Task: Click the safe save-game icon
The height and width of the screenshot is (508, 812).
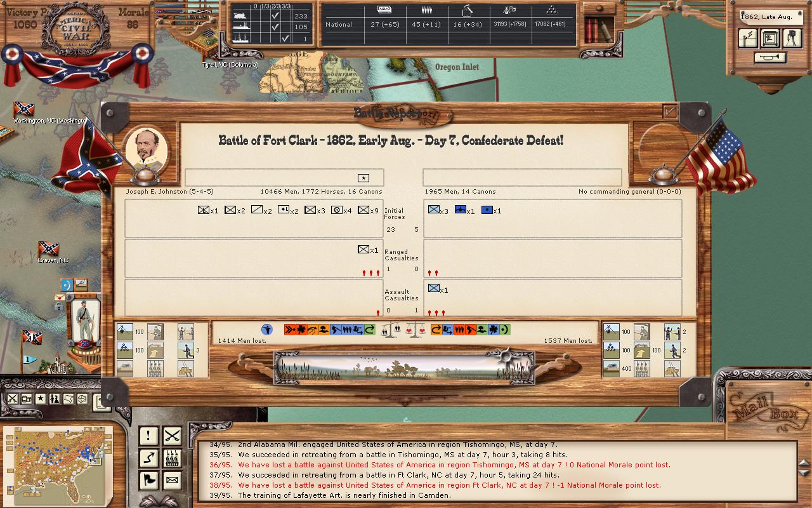Action: pos(770,38)
